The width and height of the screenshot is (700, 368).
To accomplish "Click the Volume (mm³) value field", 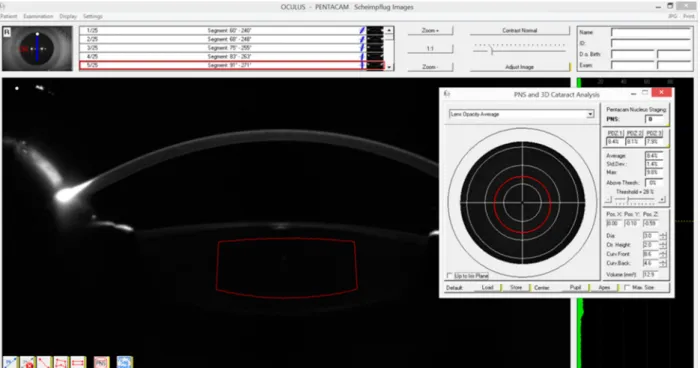I will pyautogui.click(x=650, y=275).
